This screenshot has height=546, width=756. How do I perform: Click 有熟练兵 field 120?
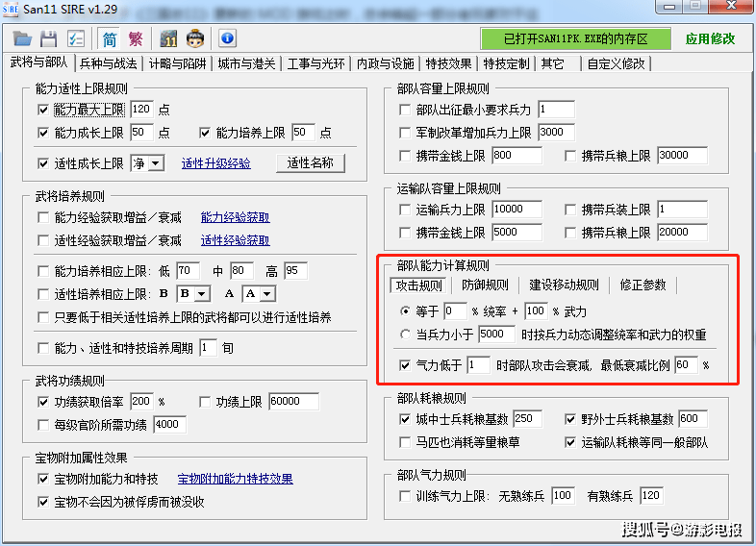[x=652, y=495]
